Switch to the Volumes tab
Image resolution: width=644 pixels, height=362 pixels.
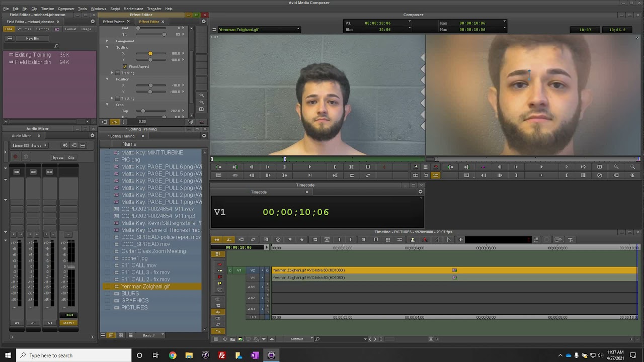point(24,29)
